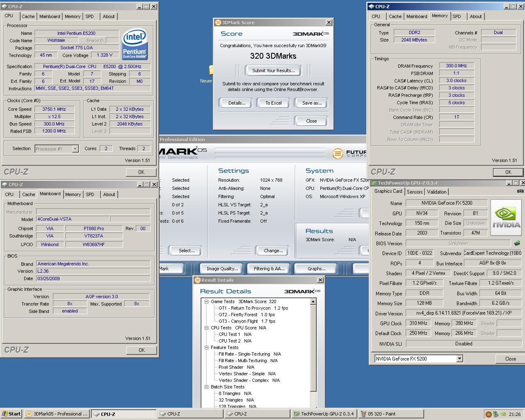This screenshot has width=525, height=420.
Task: Open CPU tab in CPU-Z Timings window
Action: click(376, 16)
